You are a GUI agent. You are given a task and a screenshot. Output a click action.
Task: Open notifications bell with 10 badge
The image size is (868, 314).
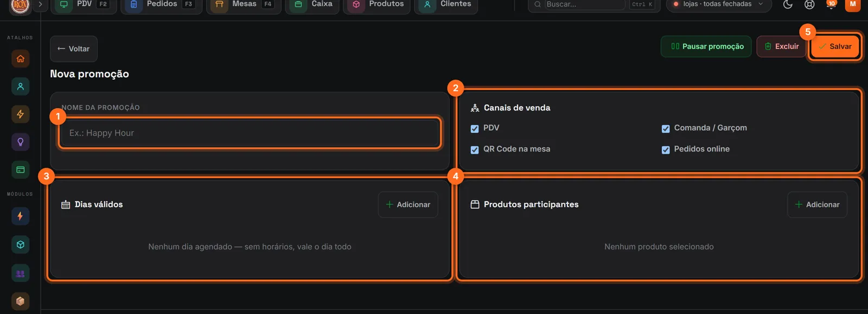click(831, 4)
